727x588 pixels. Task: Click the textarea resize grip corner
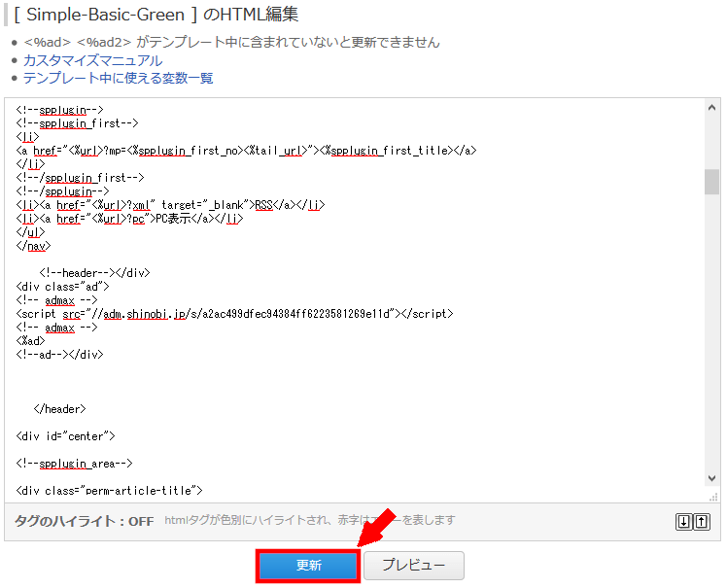(x=713, y=497)
